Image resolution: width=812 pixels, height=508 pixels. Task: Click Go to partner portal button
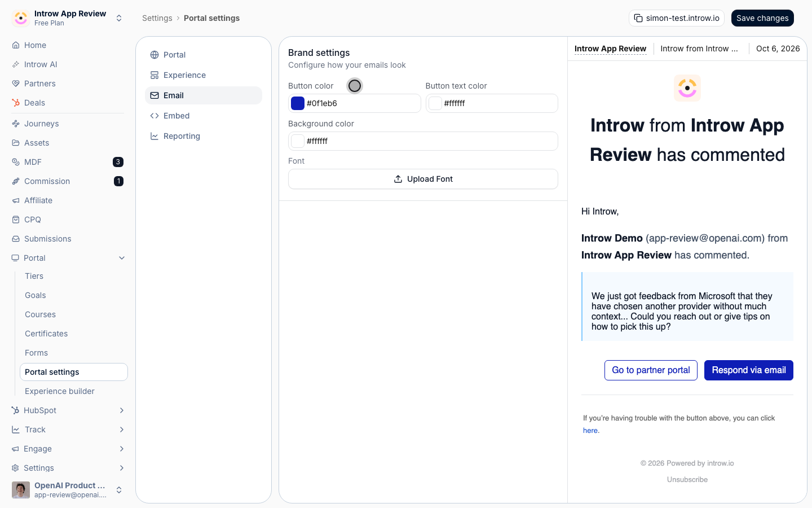point(651,370)
